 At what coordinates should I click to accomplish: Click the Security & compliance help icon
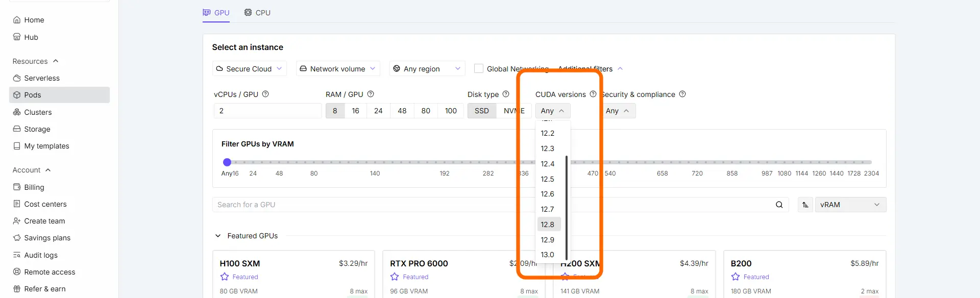coord(682,94)
